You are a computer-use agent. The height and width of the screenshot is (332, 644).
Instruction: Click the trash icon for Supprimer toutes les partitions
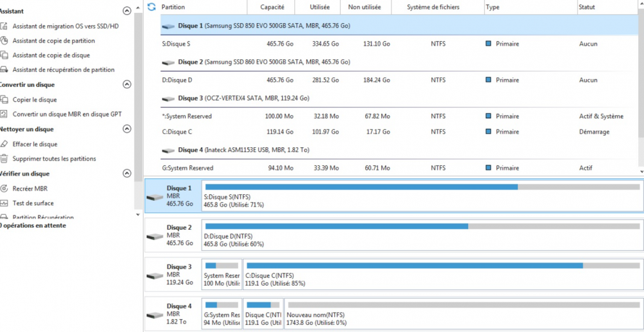coord(4,158)
